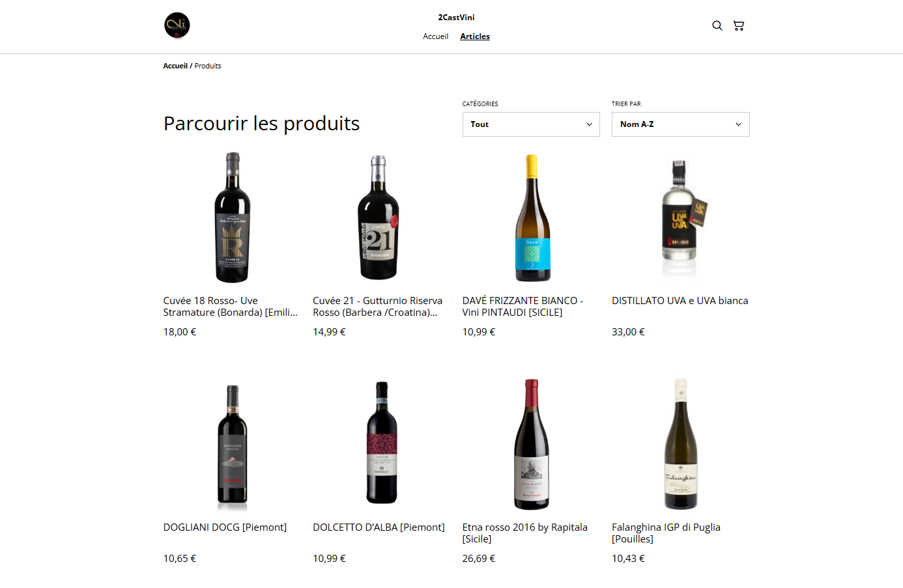
Task: Click the Accueil breadcrumb link
Action: [x=175, y=66]
